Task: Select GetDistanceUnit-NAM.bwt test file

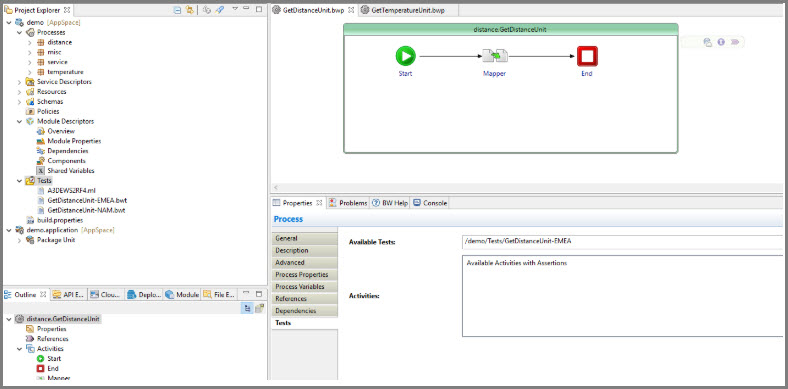Action: (x=81, y=210)
